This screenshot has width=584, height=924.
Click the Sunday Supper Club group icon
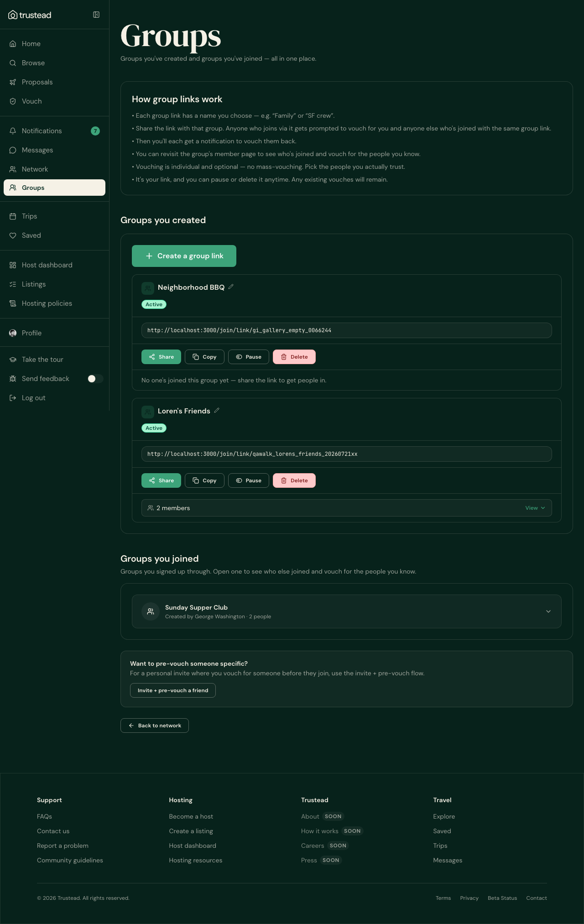[151, 611]
